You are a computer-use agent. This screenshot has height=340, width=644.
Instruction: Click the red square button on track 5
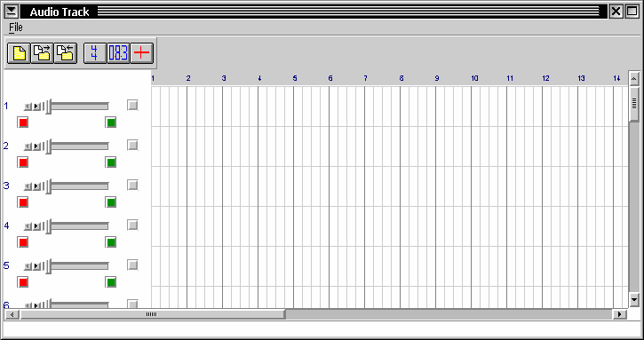(x=22, y=282)
